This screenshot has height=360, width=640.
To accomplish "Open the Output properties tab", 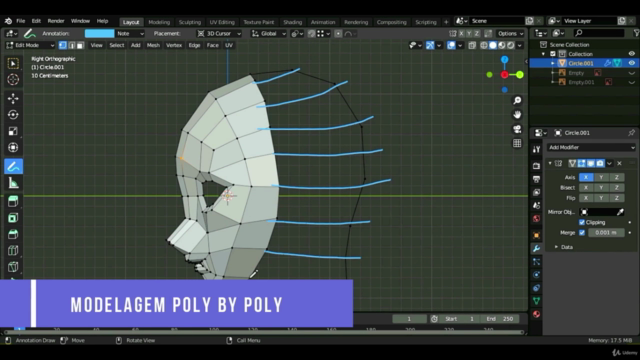I will coord(536,179).
